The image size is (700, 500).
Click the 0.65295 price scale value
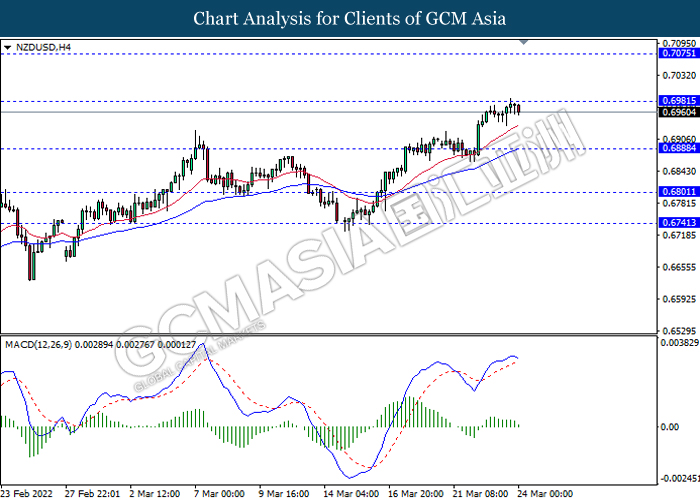click(679, 331)
